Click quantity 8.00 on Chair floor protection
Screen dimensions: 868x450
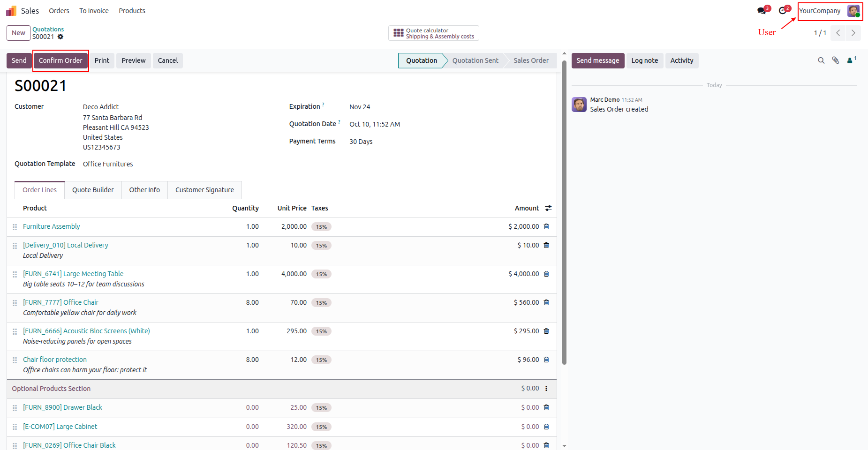click(x=252, y=360)
